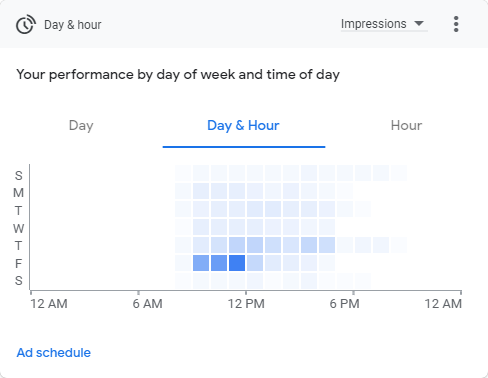This screenshot has height=378, width=488.
Task: Click Thursday 3 PM heatmap cell
Action: tap(309, 245)
